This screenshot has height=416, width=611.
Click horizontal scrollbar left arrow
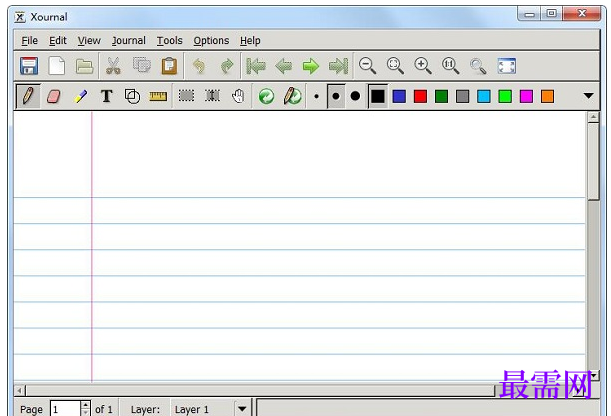coord(19,390)
